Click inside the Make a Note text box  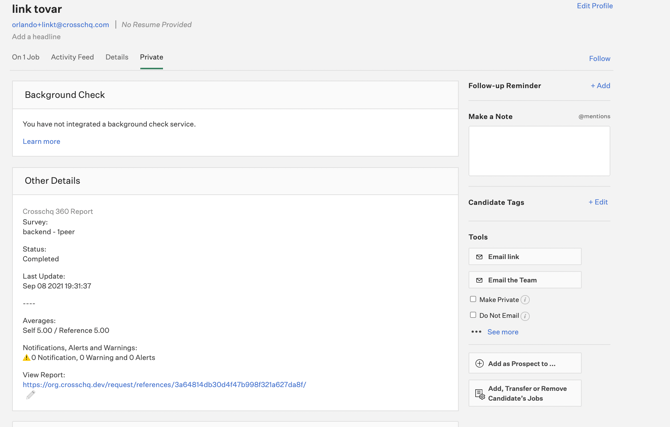(x=539, y=151)
